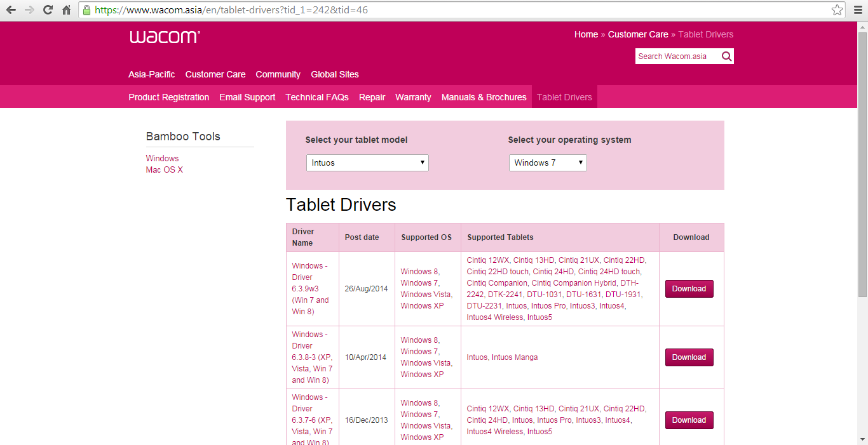
Task: Open the Repair tab
Action: 372,97
